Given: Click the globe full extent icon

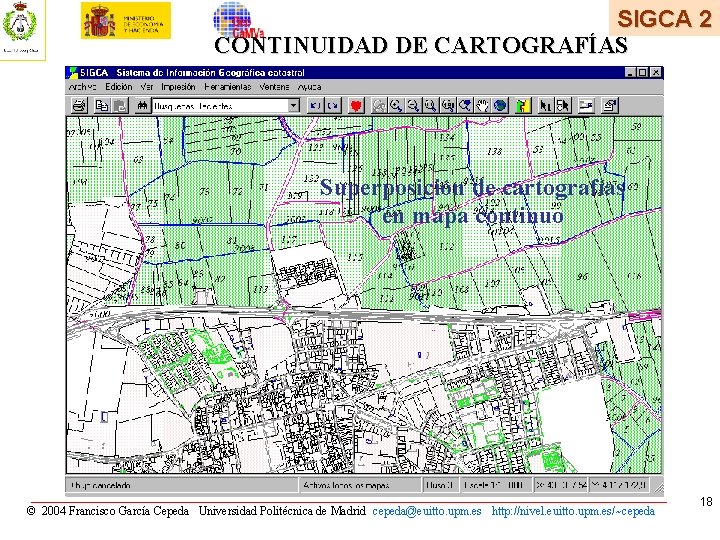Looking at the screenshot, I should pyautogui.click(x=500, y=106).
